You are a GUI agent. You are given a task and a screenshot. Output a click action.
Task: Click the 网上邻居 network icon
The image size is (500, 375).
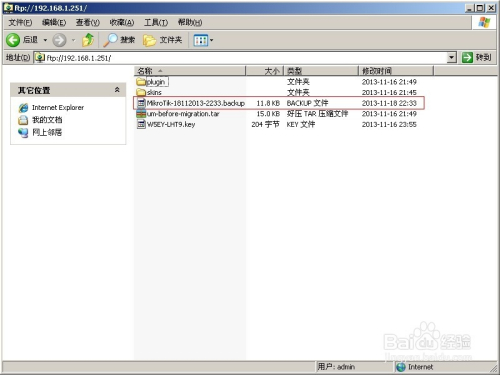(23, 133)
